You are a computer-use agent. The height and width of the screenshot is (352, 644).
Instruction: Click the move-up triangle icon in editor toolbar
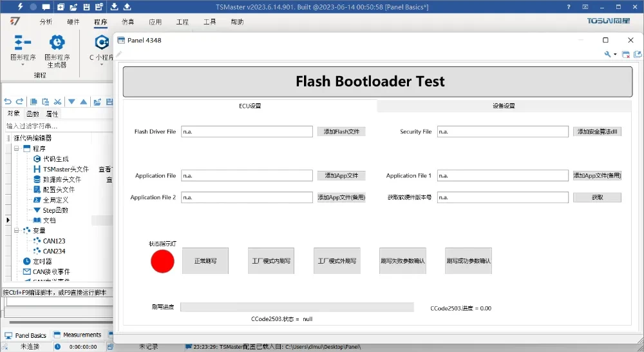coord(84,101)
